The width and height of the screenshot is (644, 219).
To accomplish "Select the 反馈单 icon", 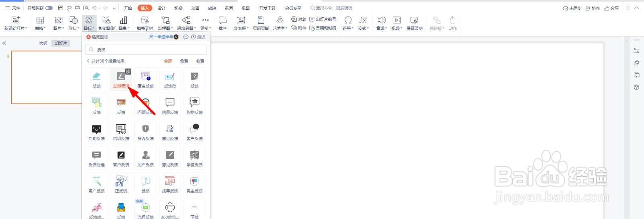I will (x=170, y=79).
